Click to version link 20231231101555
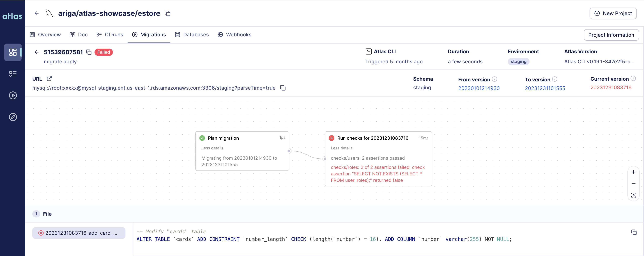 [545, 88]
